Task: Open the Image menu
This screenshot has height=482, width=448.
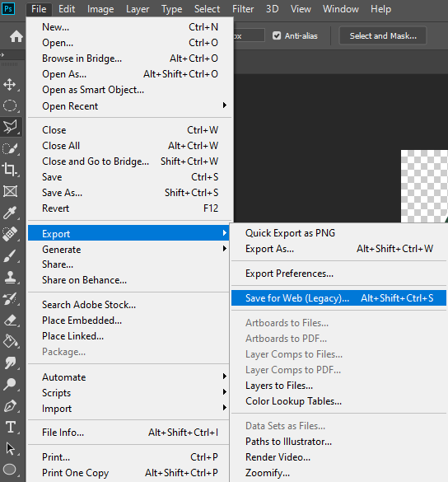Action: point(100,9)
